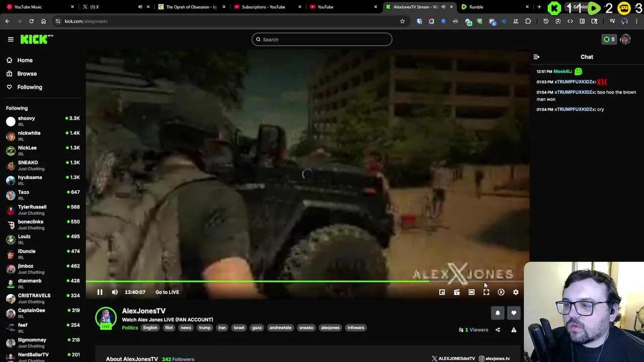Click the 242 Followers text
Screen dimensions: 644x362
[178, 359]
